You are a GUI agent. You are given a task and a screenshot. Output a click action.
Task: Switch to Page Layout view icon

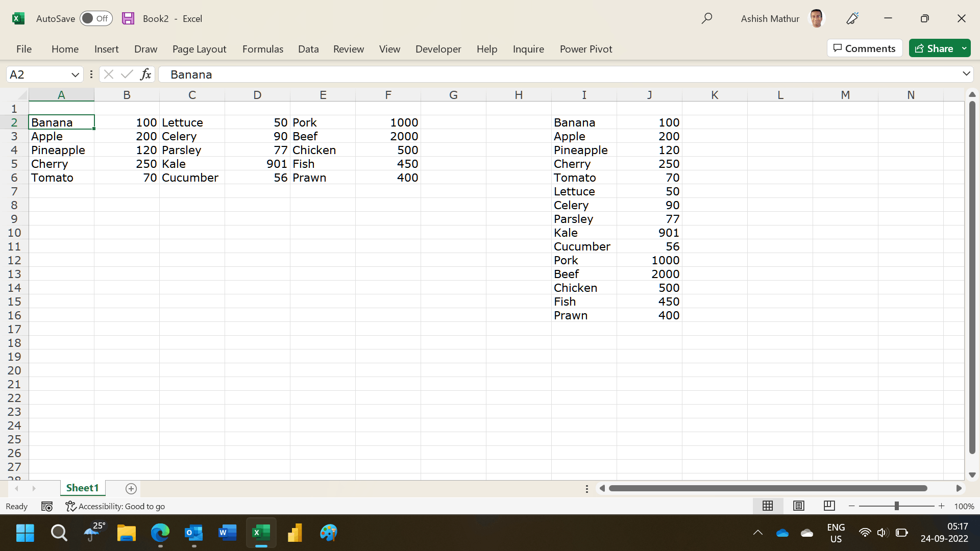[799, 506]
